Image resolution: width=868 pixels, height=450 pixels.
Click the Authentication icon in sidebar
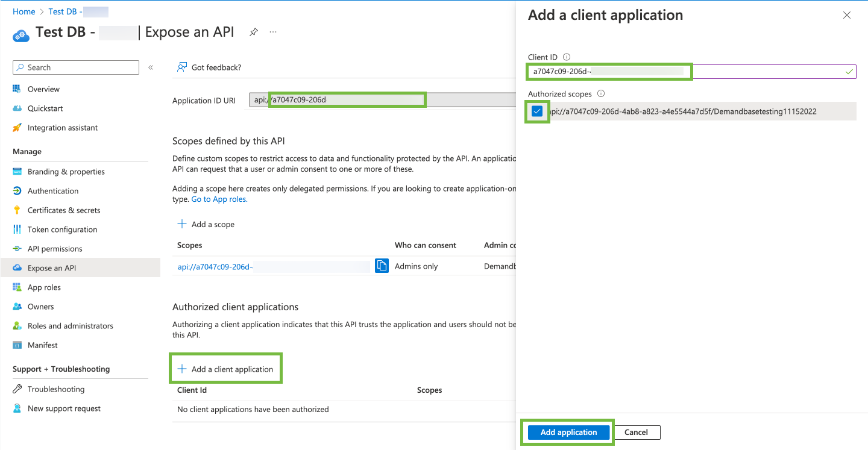pos(17,191)
